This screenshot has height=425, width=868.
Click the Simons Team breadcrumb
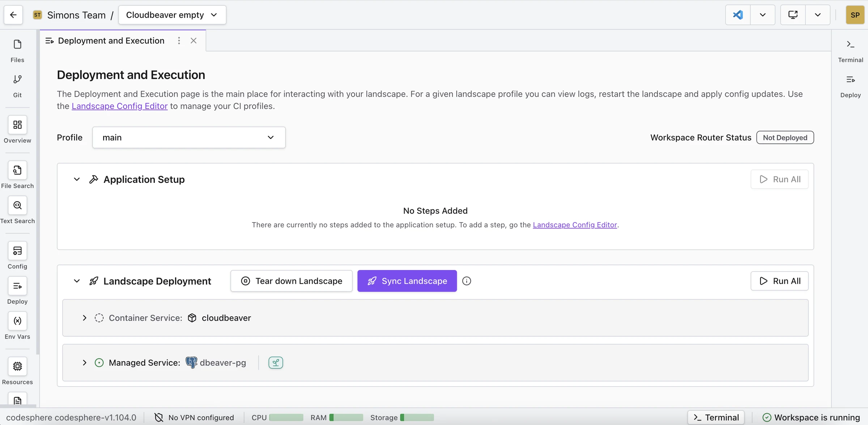(x=76, y=15)
